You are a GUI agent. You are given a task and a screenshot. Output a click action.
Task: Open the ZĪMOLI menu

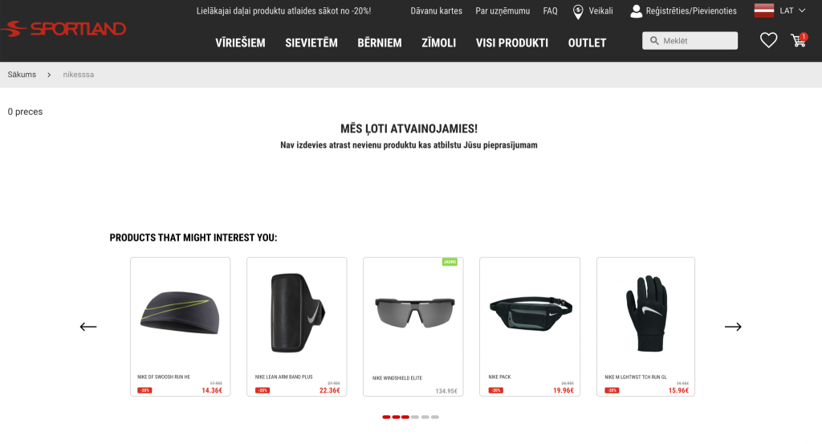[439, 43]
